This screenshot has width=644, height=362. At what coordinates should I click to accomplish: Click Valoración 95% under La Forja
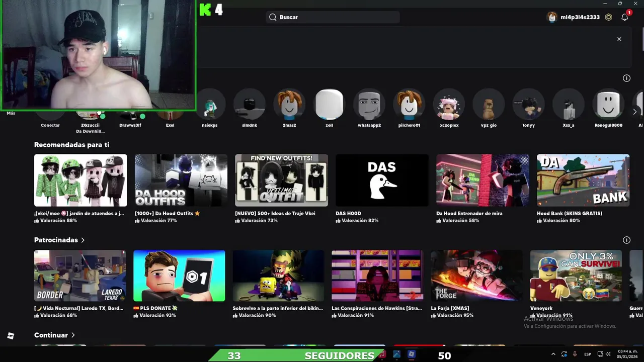[x=452, y=316]
